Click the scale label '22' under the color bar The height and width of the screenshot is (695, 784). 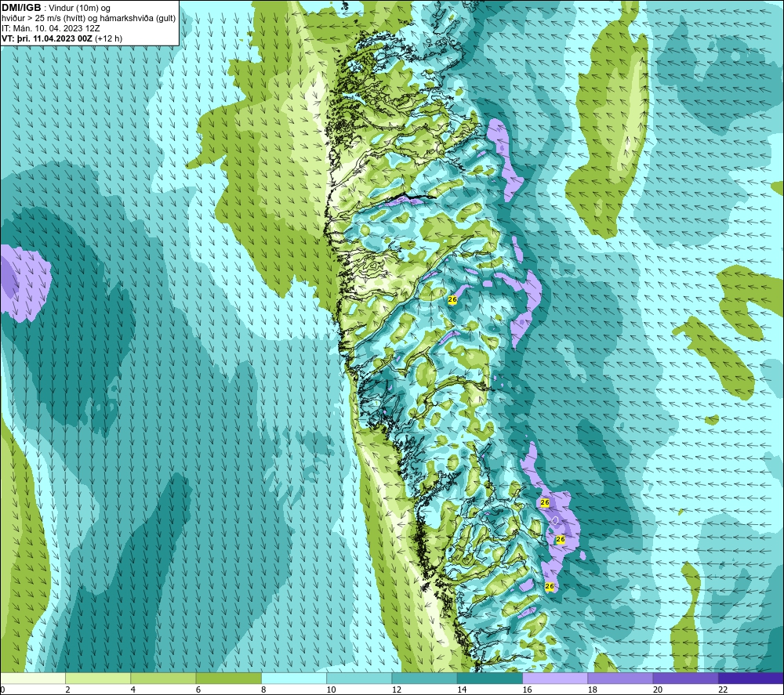click(x=723, y=690)
